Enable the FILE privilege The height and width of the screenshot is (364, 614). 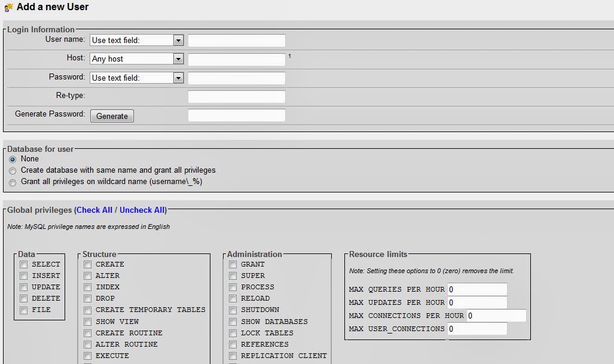(x=23, y=310)
